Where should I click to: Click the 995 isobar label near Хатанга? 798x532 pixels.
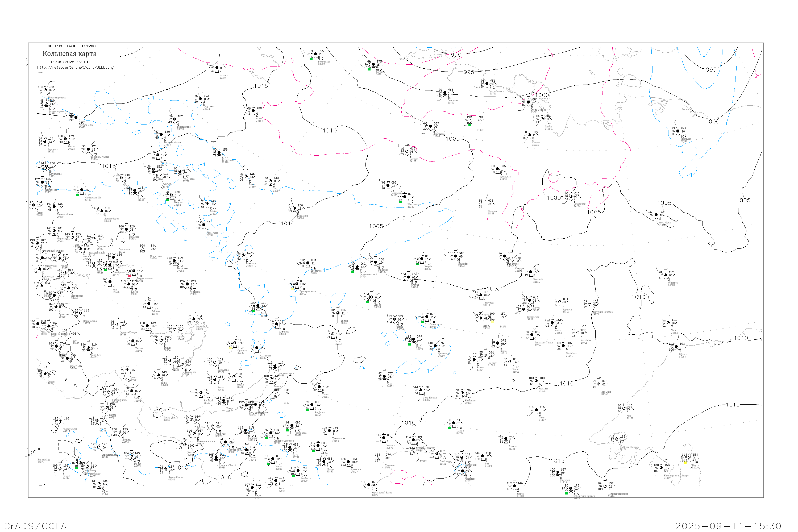pyautogui.click(x=469, y=72)
